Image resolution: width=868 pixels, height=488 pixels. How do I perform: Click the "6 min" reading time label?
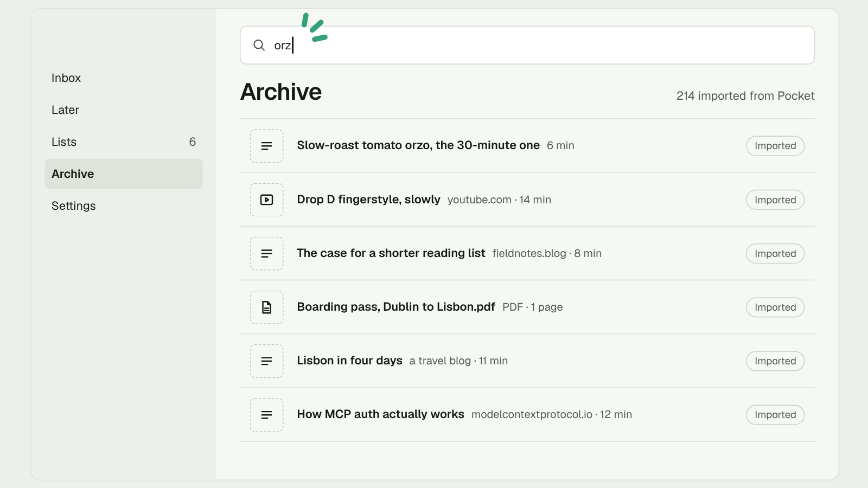click(x=560, y=145)
